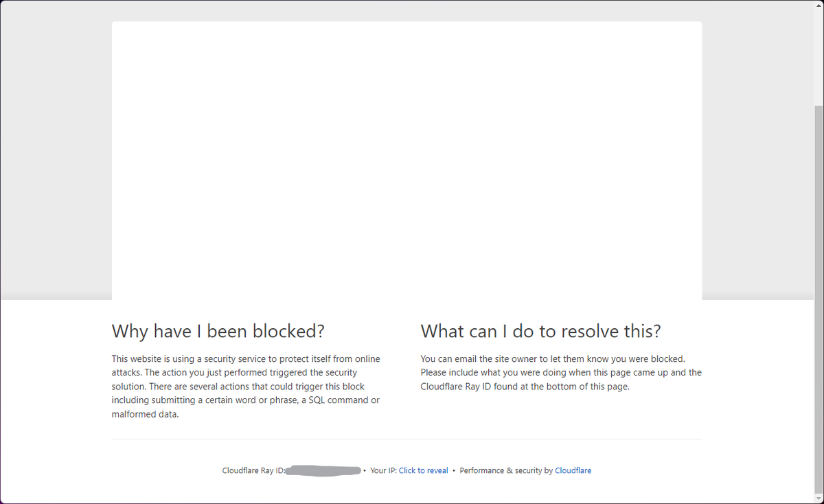Click the "Your IP:" label
Image resolution: width=824 pixels, height=504 pixels.
(x=383, y=470)
